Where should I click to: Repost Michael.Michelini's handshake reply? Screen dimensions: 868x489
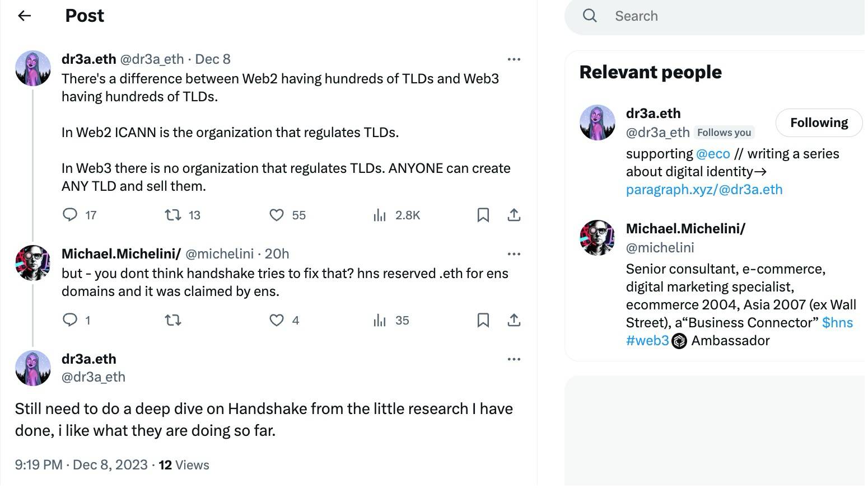(172, 320)
